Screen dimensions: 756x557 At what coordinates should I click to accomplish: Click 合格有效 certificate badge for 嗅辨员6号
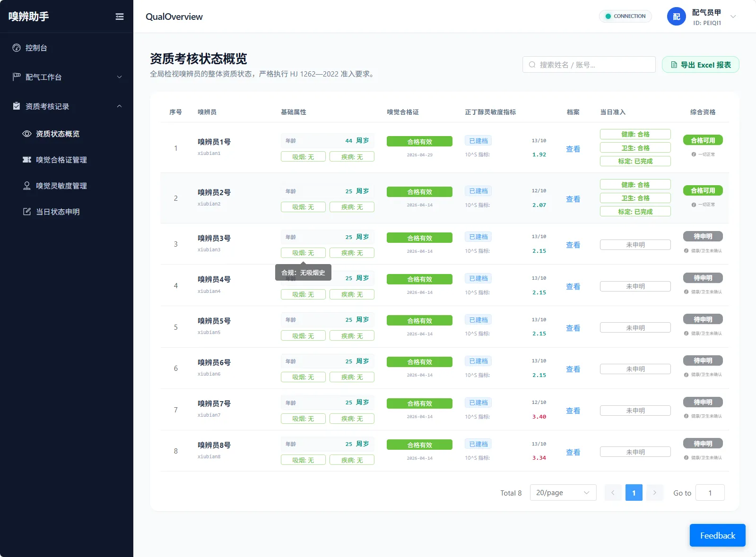click(420, 362)
